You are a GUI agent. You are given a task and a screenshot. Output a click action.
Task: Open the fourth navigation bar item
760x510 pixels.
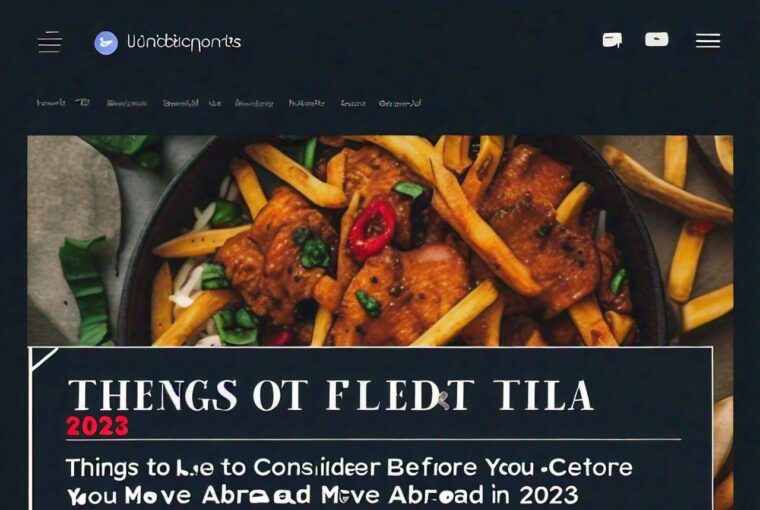(181, 103)
